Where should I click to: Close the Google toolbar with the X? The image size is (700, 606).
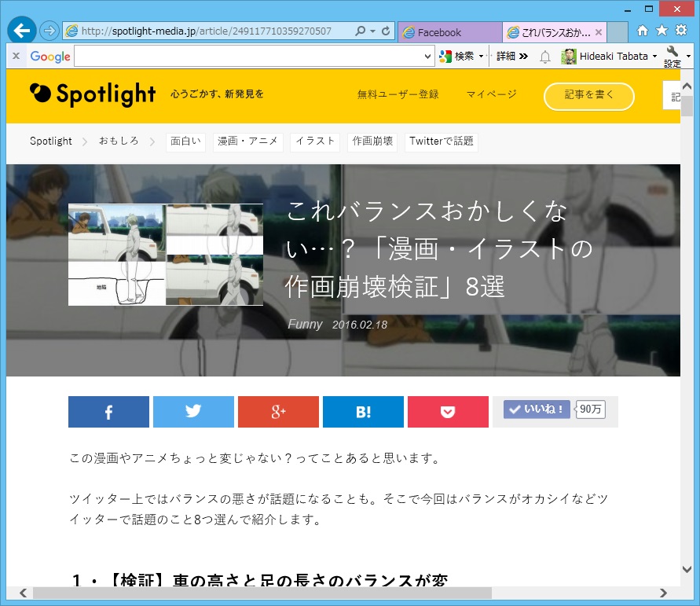coord(16,56)
